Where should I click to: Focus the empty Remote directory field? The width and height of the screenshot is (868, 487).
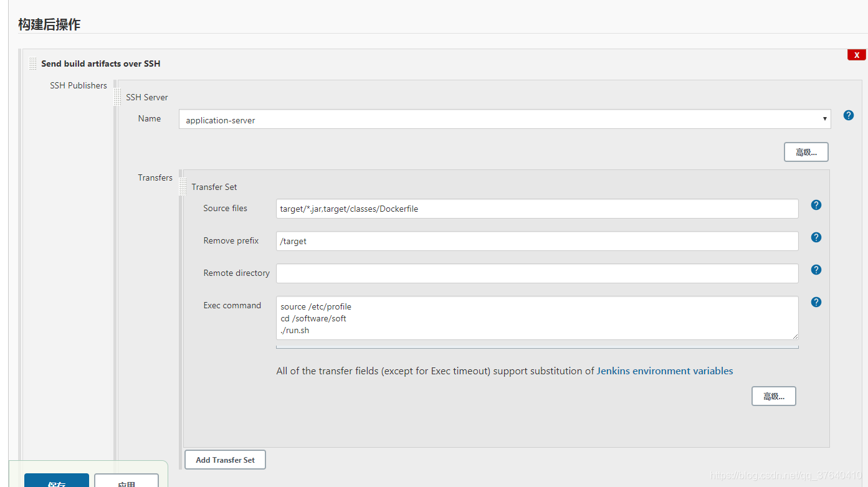point(537,273)
